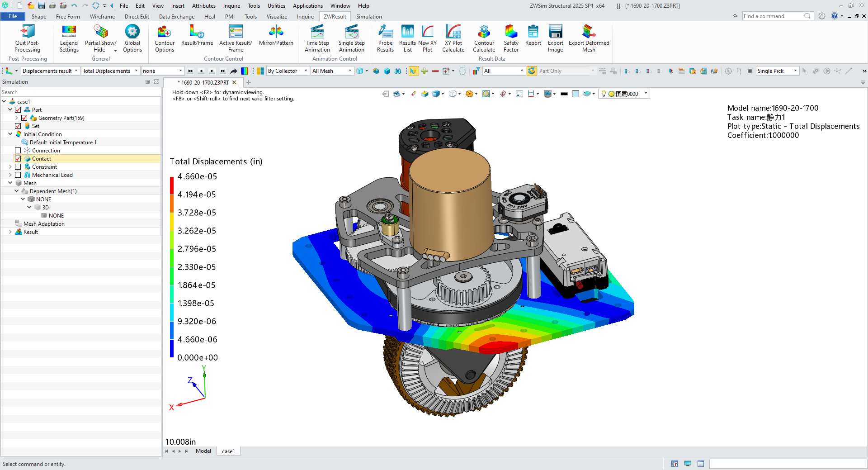The width and height of the screenshot is (868, 470).
Task: Open Partial Show/Hide tool
Action: pyautogui.click(x=100, y=38)
